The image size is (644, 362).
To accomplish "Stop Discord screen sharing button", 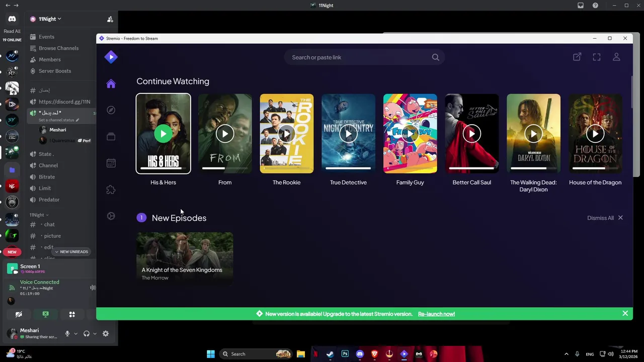I will point(45,314).
